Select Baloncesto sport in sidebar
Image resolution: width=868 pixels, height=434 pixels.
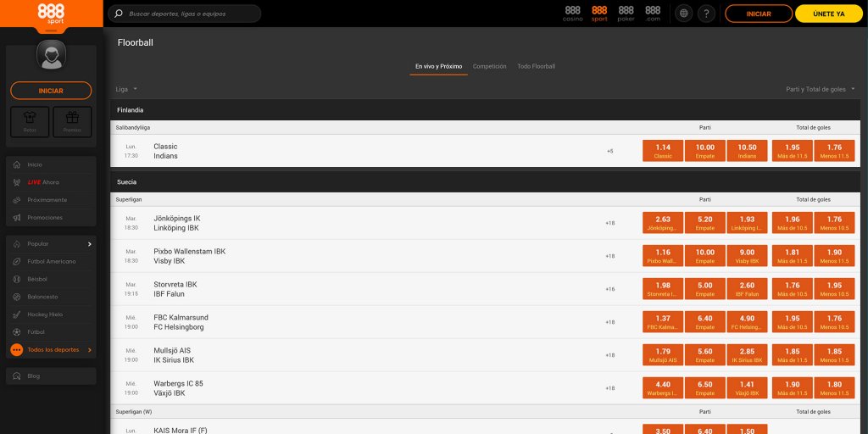[51, 297]
